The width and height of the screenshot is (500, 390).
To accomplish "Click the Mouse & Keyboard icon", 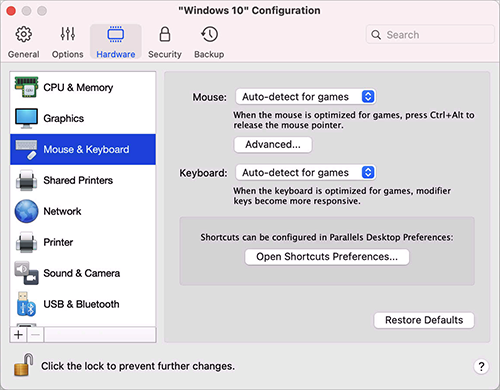I will pos(26,150).
